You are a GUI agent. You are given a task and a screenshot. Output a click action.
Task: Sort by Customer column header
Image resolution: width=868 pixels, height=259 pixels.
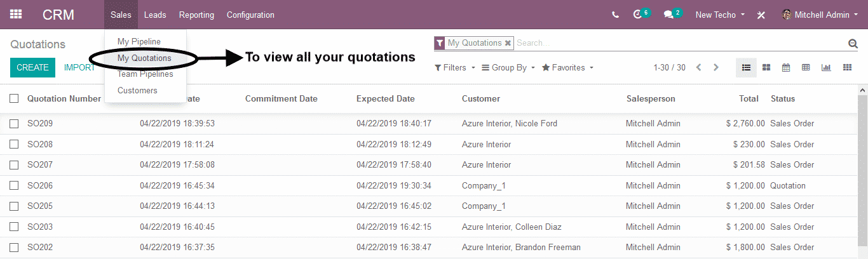tap(480, 98)
